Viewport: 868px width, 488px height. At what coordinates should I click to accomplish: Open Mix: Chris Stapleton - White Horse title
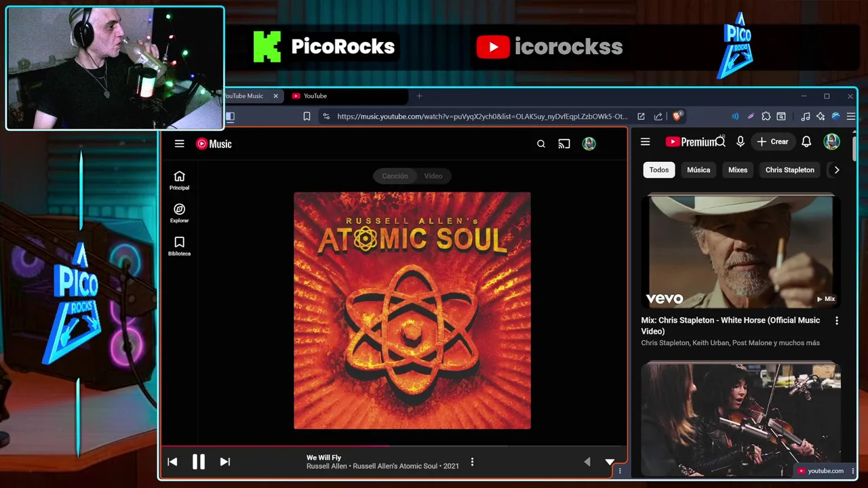point(730,325)
